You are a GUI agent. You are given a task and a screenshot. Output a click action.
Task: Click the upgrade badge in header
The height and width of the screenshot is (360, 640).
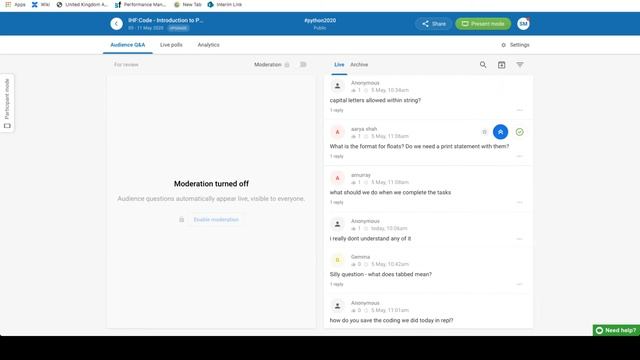[x=178, y=28]
